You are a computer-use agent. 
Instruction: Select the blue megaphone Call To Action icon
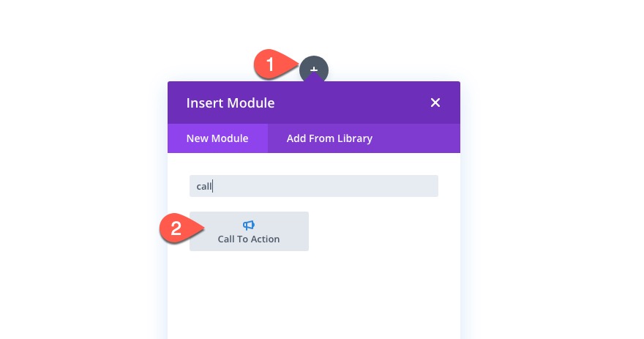[249, 226]
